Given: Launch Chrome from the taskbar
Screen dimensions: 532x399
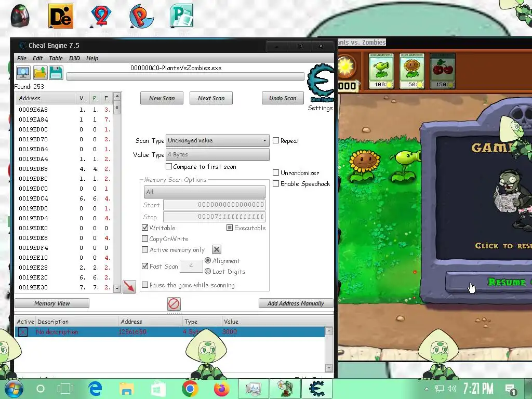Looking at the screenshot, I should [x=190, y=389].
